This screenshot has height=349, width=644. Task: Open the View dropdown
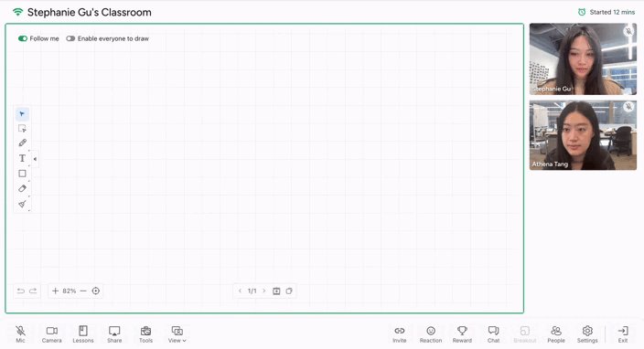(x=177, y=333)
